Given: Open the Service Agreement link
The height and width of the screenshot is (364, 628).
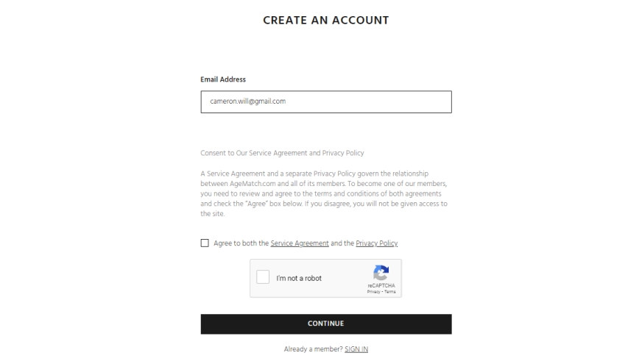Looking at the screenshot, I should point(300,243).
